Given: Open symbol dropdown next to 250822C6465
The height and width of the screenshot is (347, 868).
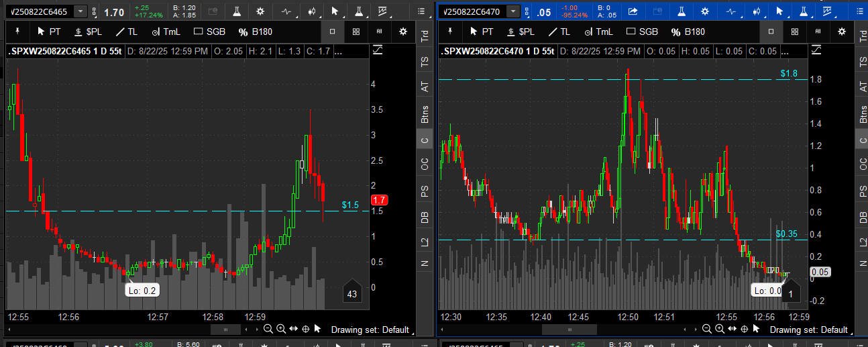Looking at the screenshot, I should point(80,11).
